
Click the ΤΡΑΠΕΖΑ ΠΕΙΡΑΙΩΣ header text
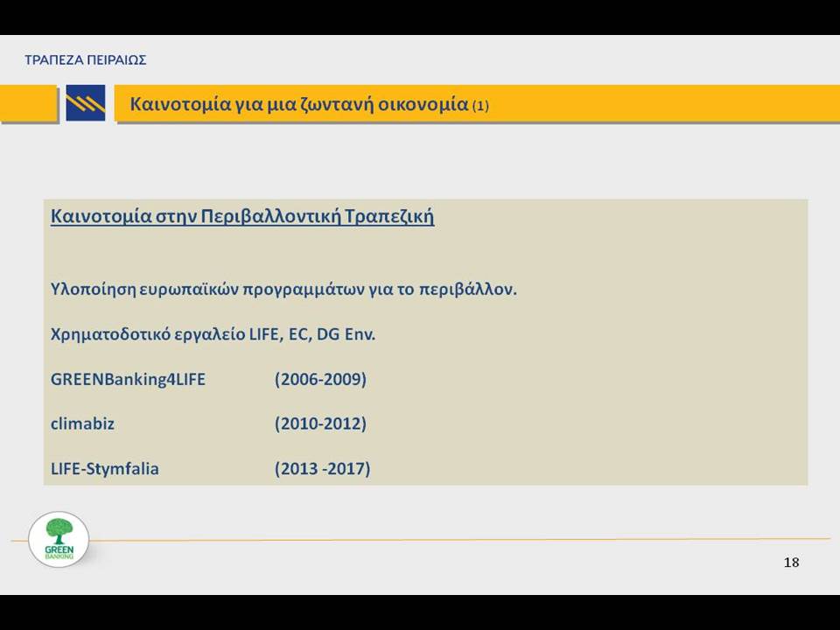tap(86, 60)
